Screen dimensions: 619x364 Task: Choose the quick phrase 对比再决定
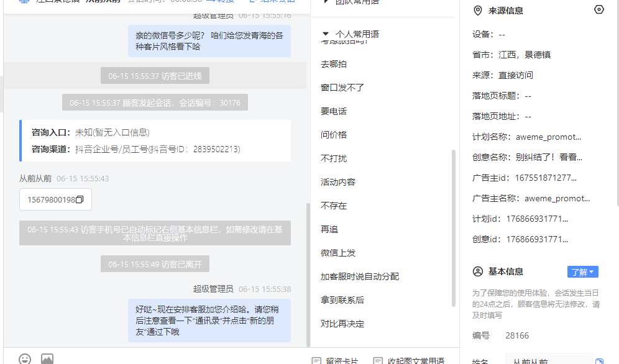(342, 324)
